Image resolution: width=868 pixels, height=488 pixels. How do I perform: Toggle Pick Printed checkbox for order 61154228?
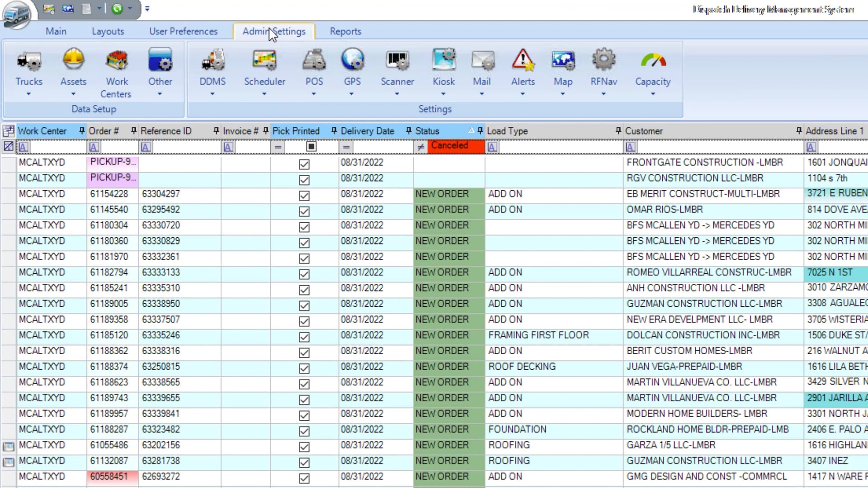[x=304, y=196]
